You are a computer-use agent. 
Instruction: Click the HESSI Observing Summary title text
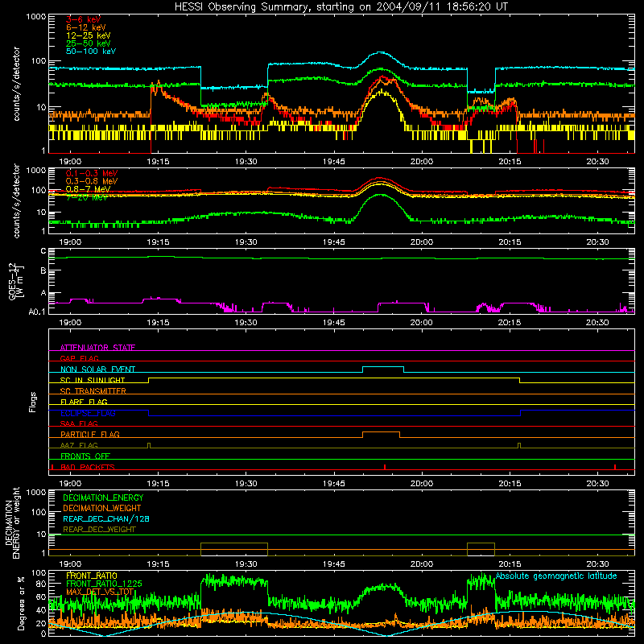coord(341,6)
